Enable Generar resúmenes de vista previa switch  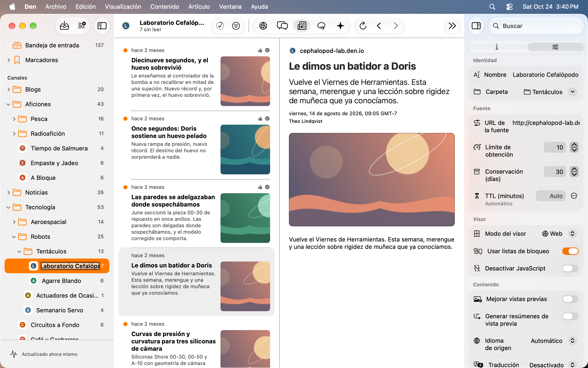click(x=570, y=316)
